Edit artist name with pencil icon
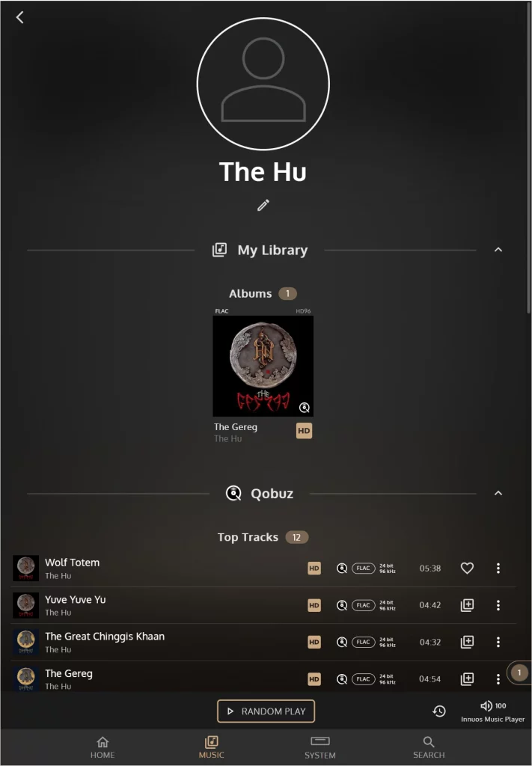Screen dimensions: 532x766 click(263, 205)
